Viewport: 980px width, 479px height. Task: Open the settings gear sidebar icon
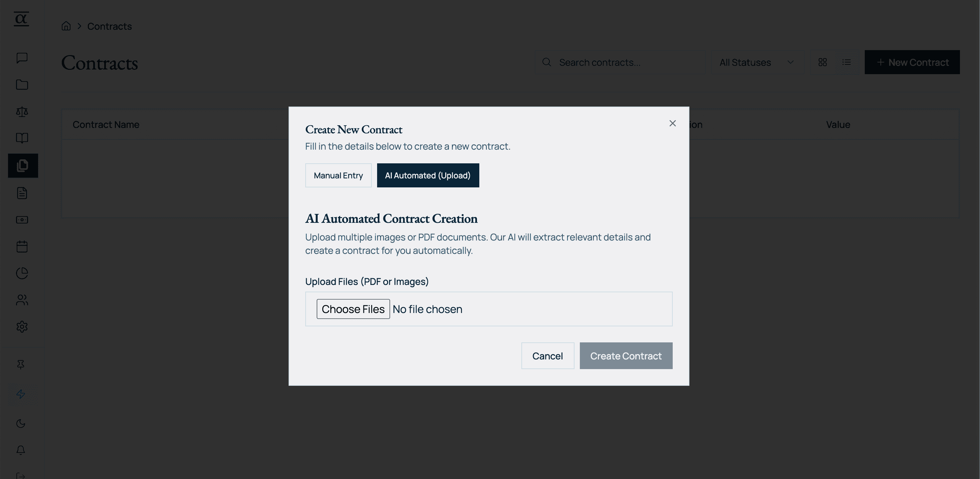[x=22, y=327]
